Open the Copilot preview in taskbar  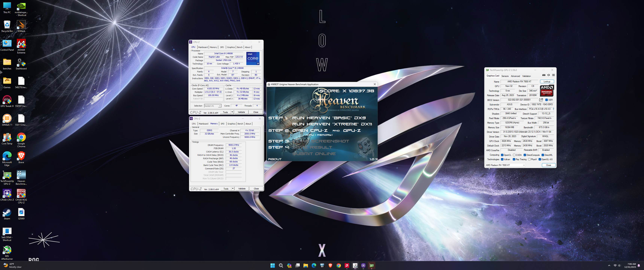coord(289,265)
